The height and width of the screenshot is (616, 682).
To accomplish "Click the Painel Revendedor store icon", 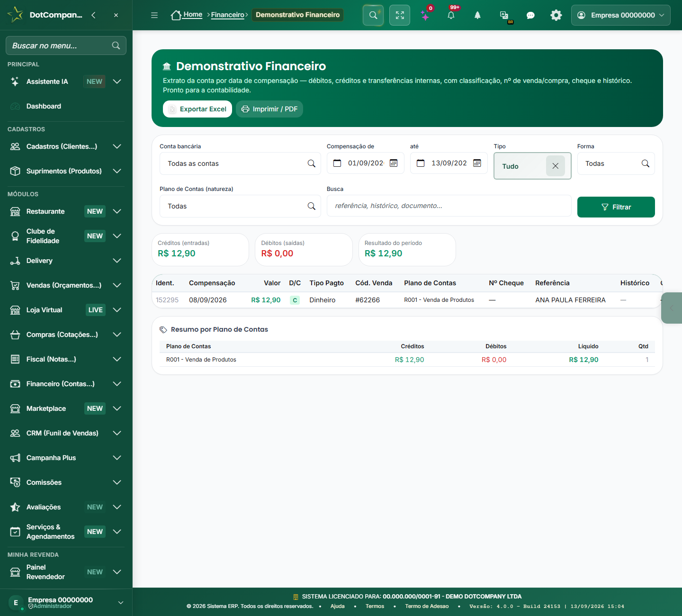I will [15, 572].
